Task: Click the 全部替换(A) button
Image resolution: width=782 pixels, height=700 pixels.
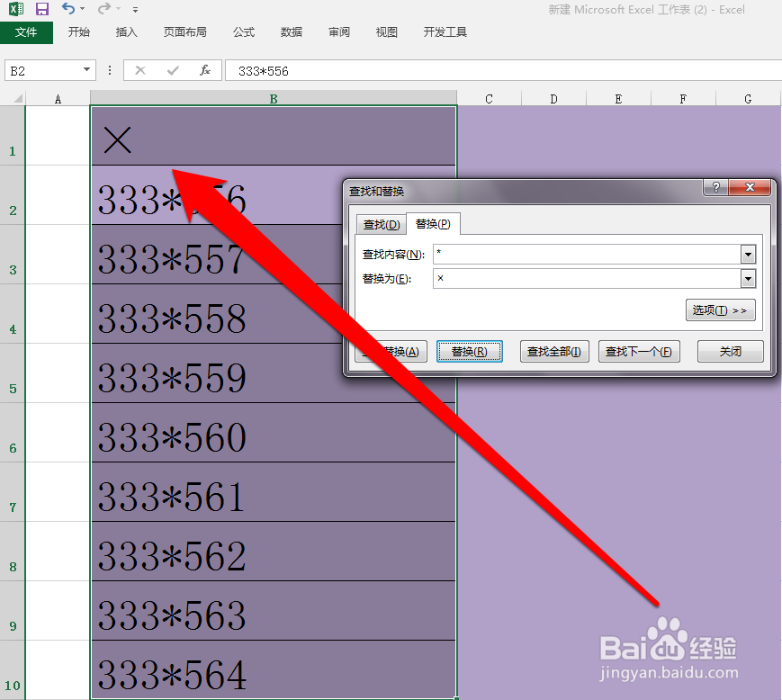Action: point(391,352)
